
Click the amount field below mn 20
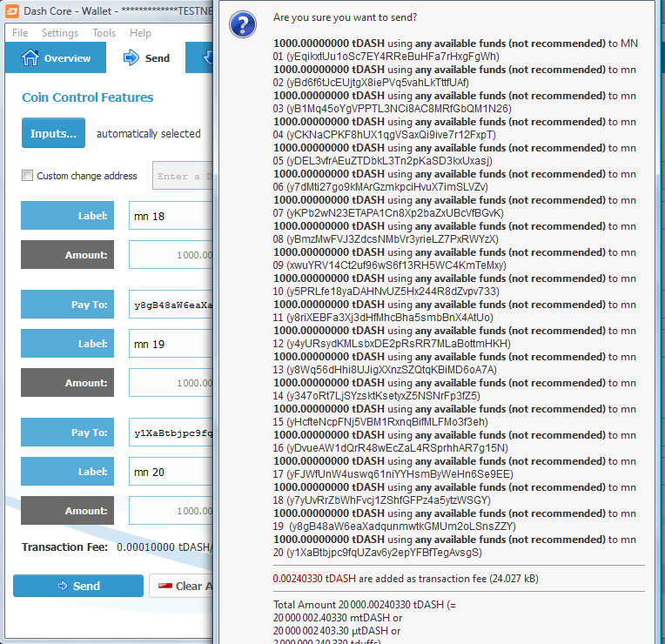click(x=171, y=511)
